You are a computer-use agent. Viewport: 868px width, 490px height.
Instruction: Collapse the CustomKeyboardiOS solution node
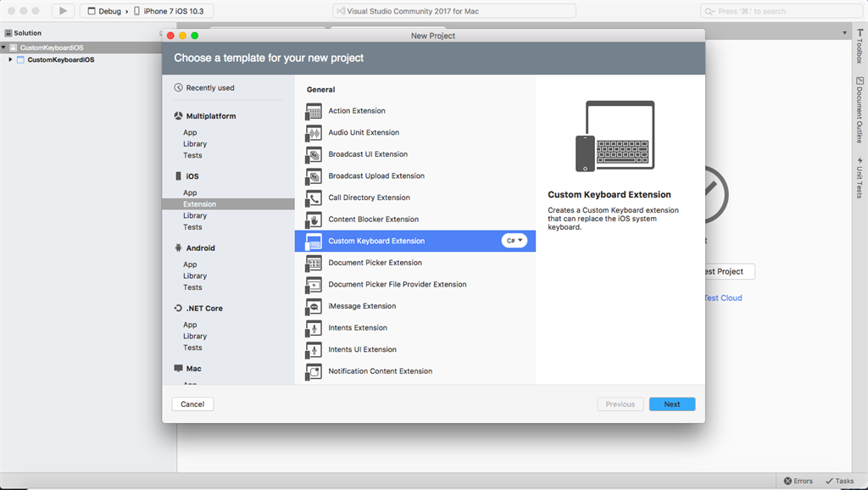[x=3, y=47]
